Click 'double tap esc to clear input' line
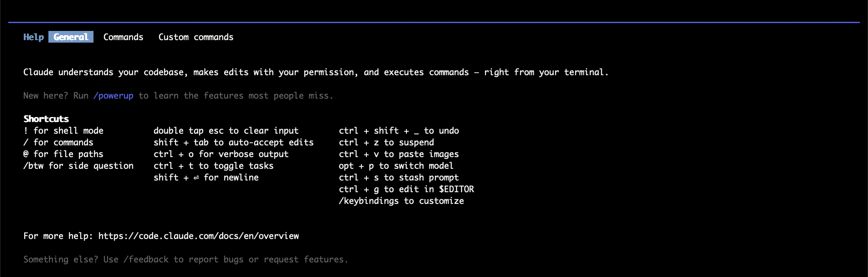This screenshot has width=868, height=277. (226, 131)
